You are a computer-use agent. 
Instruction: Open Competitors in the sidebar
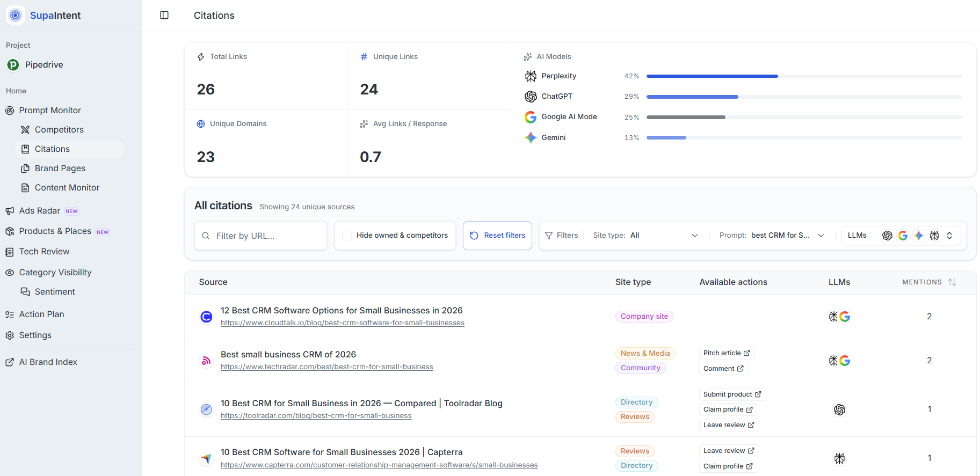click(59, 130)
